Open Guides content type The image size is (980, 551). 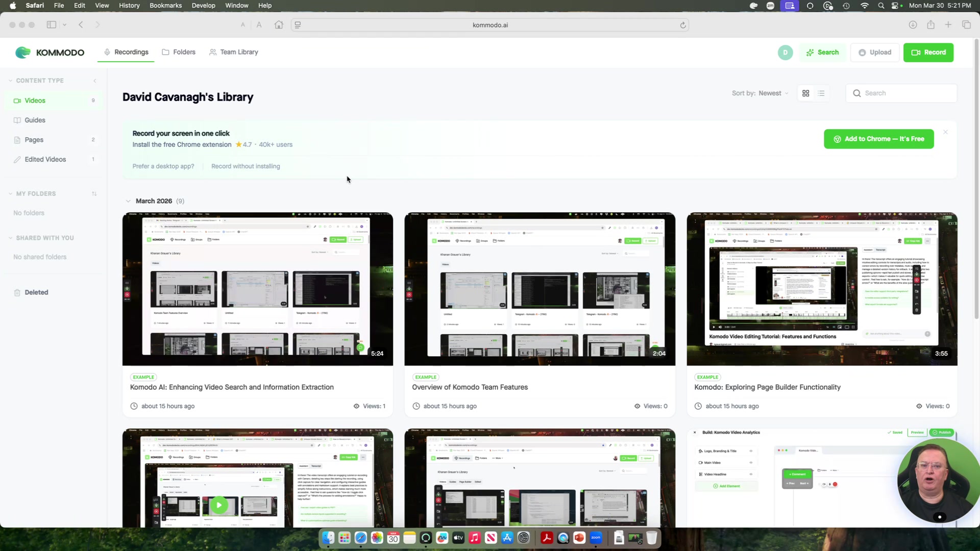[35, 120]
